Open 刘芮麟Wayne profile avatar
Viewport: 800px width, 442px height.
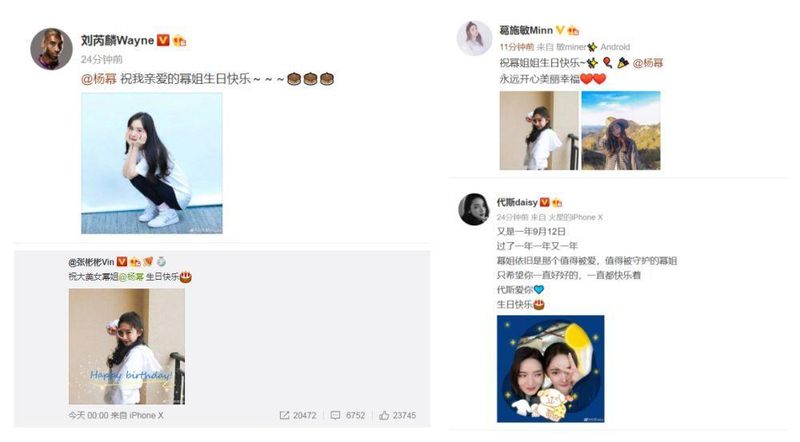[x=51, y=49]
